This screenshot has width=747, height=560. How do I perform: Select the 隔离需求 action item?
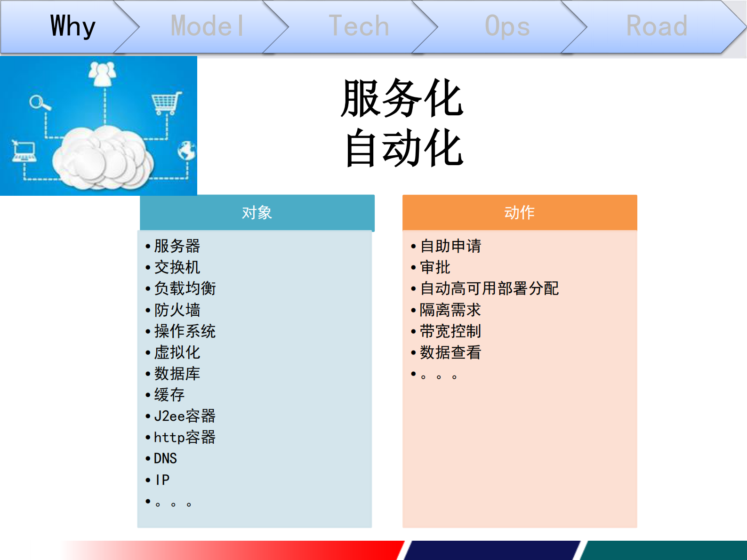click(450, 310)
